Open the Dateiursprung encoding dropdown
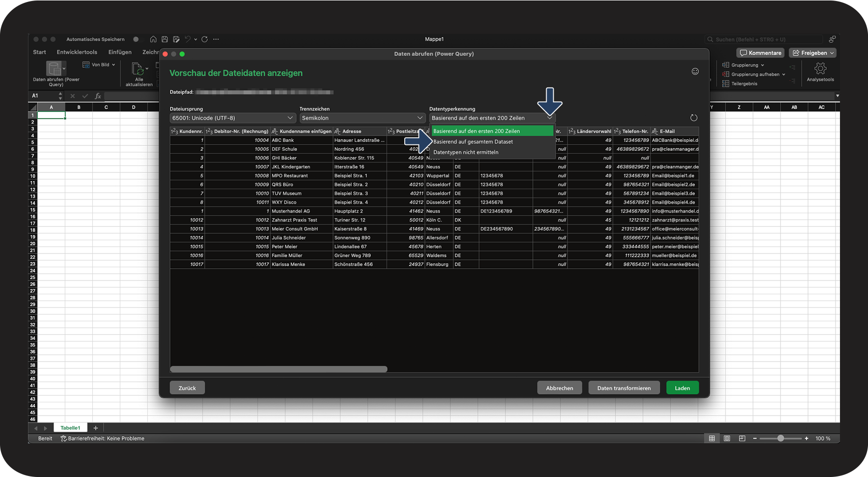 [x=233, y=118]
